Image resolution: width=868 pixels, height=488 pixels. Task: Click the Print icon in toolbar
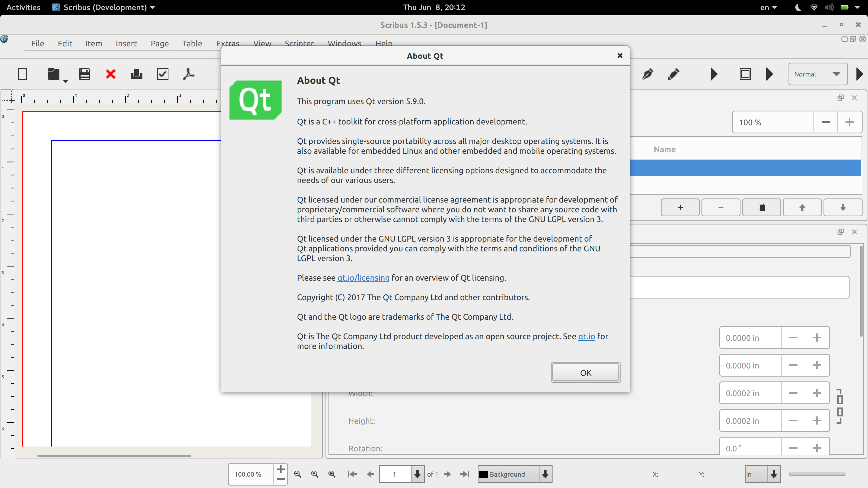pos(136,74)
